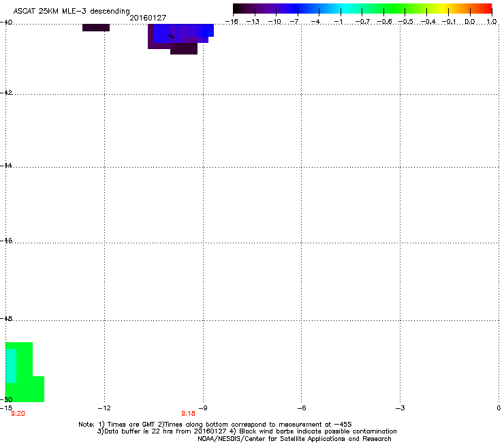The height and width of the screenshot is (443, 504).
Task: Select the '-0.4' color bar label
Action: 428,22
